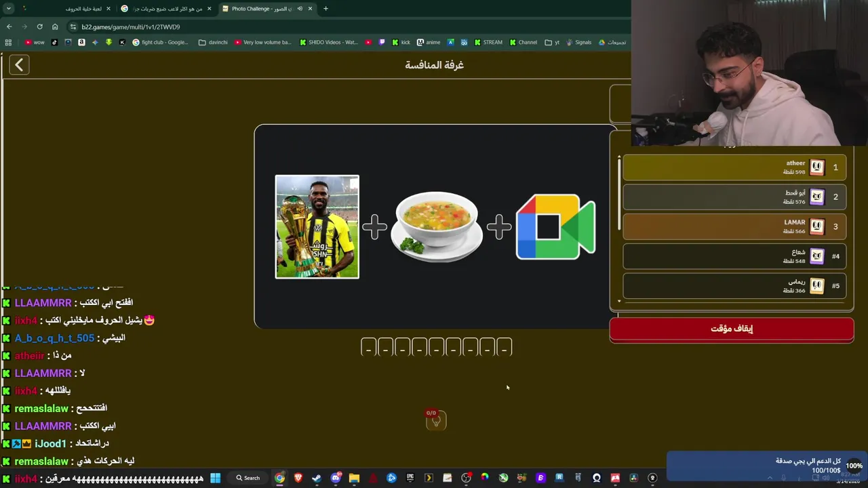This screenshot has height=488, width=868.
Task: Reload the page with the refresh icon
Action: pos(39,26)
